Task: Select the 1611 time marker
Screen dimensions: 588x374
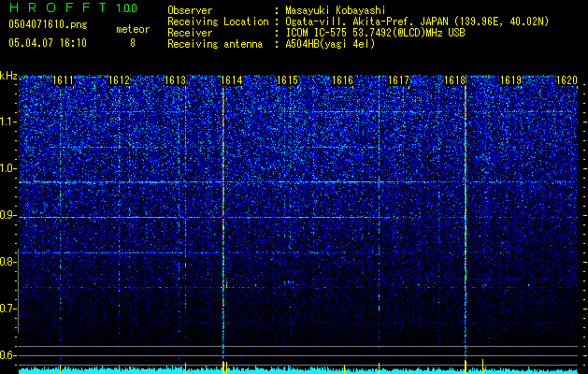Action: [x=63, y=80]
